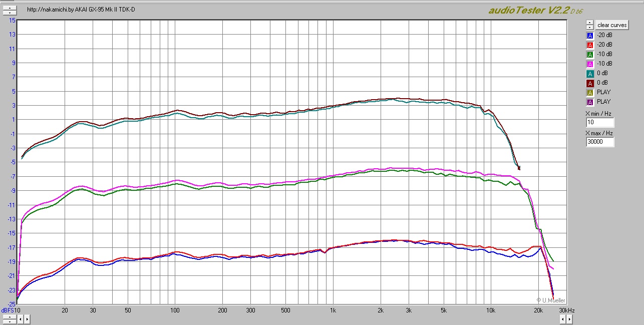This screenshot has height=325, width=644.
Task: Click the red -20 dB curve icon
Action: pyautogui.click(x=589, y=45)
